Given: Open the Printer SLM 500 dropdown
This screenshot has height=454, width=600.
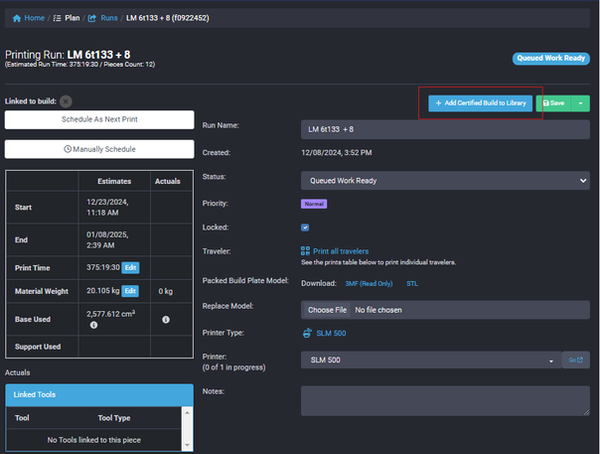Looking at the screenshot, I should [431, 360].
